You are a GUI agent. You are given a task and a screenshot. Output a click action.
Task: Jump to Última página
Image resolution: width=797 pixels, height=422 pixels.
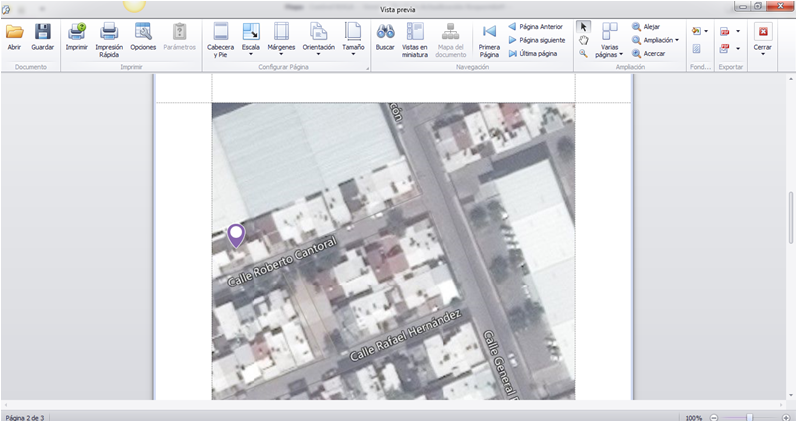533,53
